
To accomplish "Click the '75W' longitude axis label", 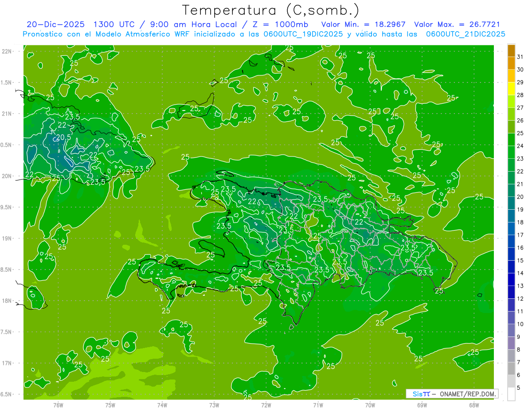I will [x=110, y=405].
